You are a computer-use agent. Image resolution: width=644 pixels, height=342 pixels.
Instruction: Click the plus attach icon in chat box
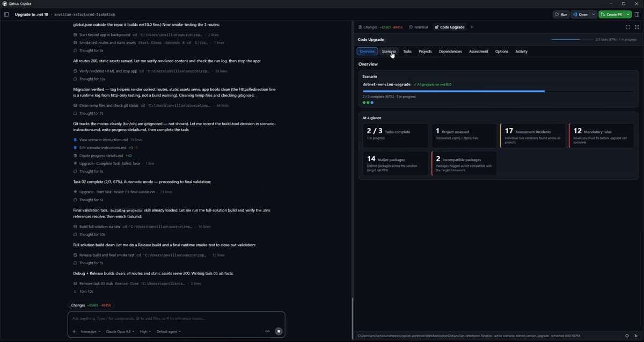[74, 331]
